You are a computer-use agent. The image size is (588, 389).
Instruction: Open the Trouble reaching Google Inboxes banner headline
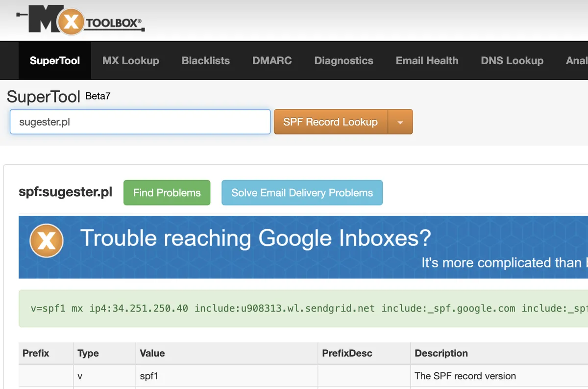255,238
